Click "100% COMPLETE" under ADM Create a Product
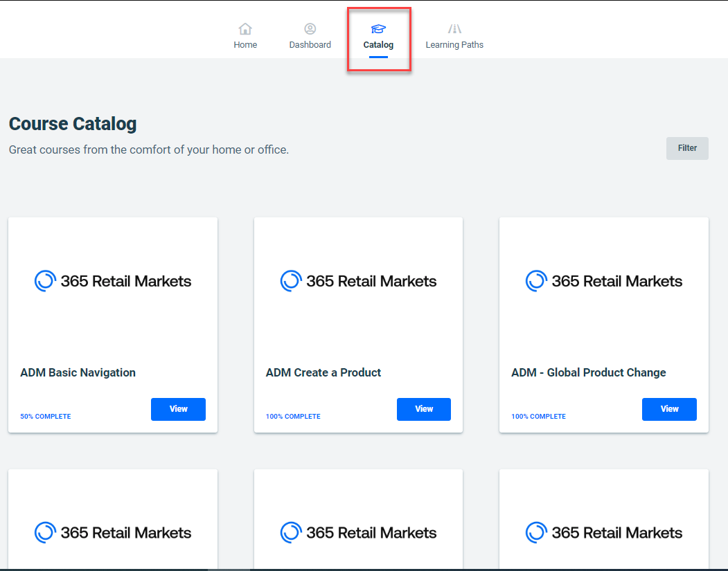Viewport: 728px width, 571px height. point(293,417)
